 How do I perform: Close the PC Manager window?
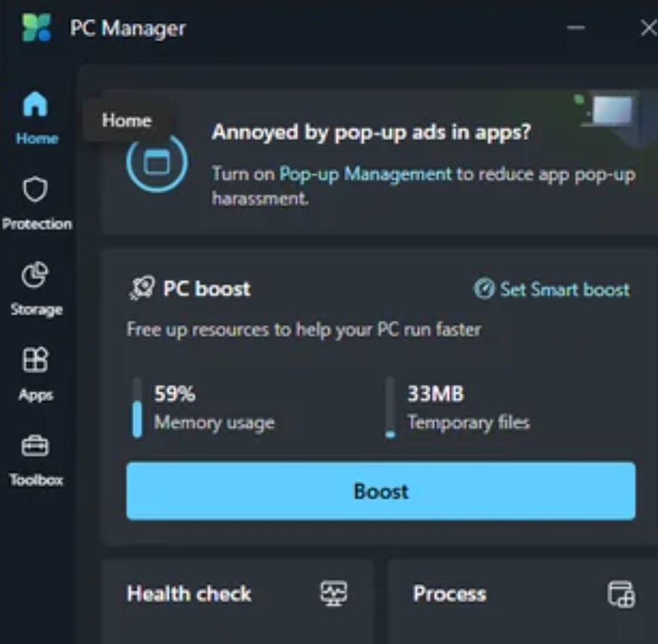(x=649, y=28)
